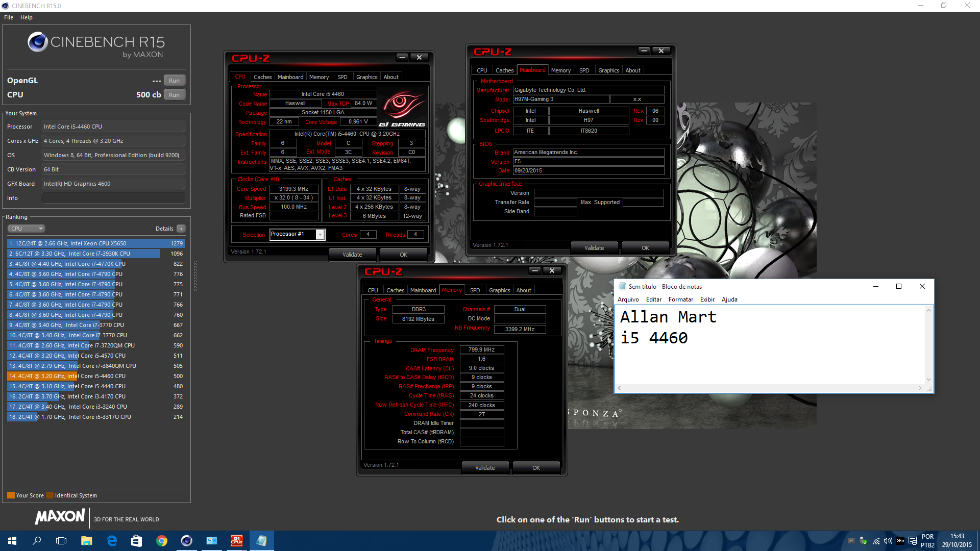Click Notepad vertical scrollbar down arrow
Image resolution: width=980 pixels, height=551 pixels.
pos(929,379)
